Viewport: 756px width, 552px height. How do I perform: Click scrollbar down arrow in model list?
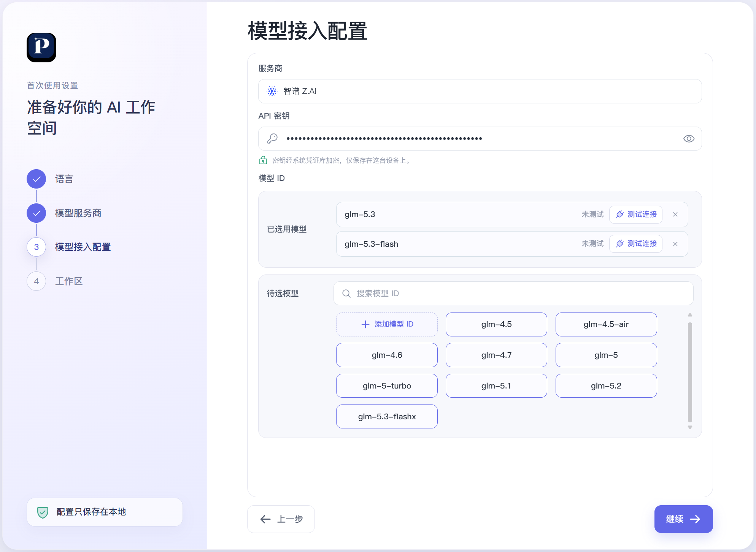point(690,427)
